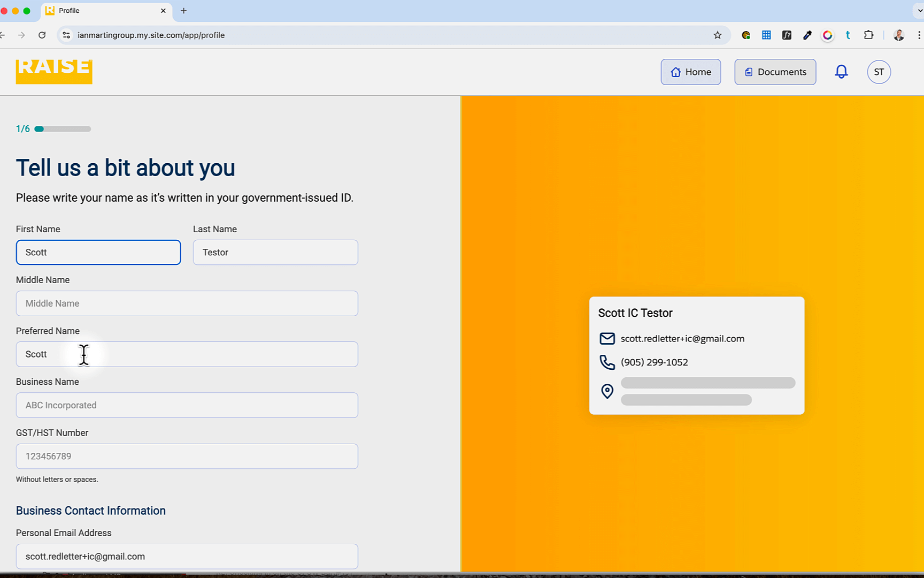Open the Documents page

click(775, 72)
